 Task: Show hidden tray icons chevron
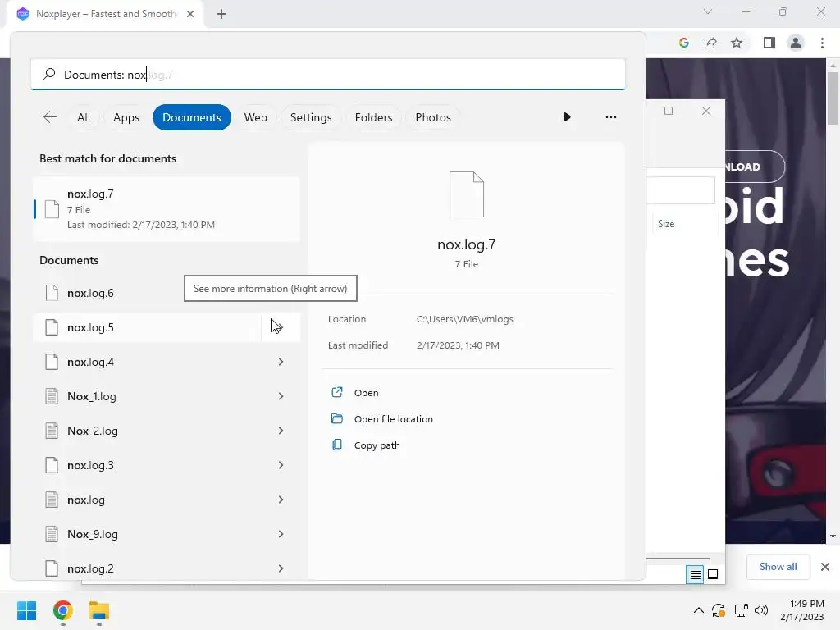click(699, 610)
